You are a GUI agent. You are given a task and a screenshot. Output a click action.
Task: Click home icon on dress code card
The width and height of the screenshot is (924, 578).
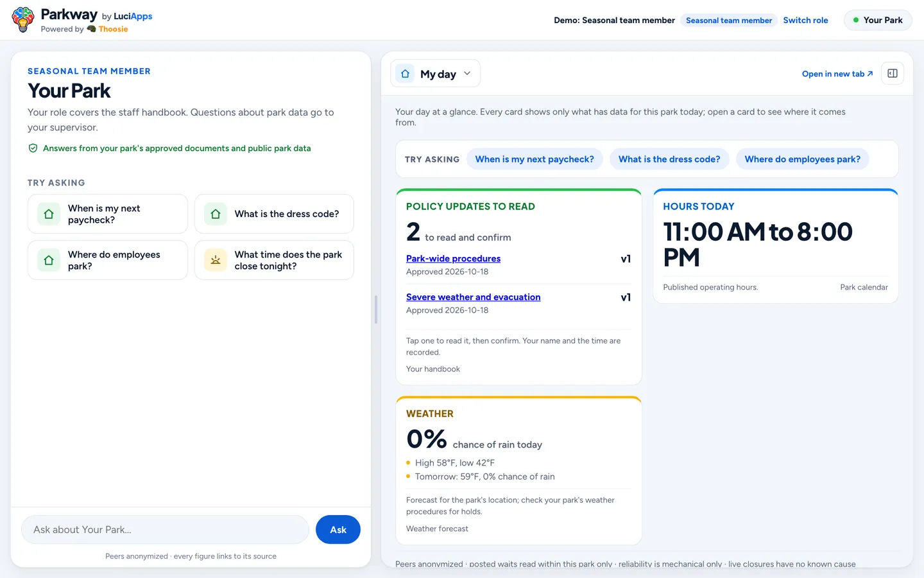pyautogui.click(x=216, y=214)
